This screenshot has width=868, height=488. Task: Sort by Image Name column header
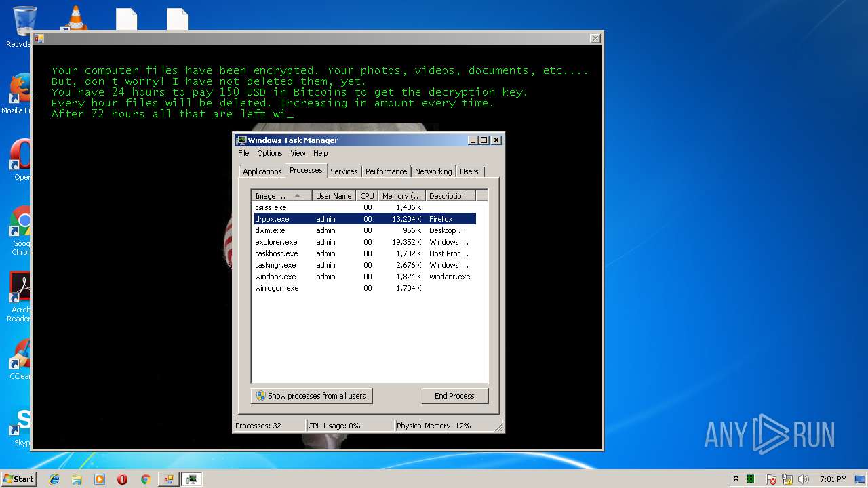coord(281,196)
